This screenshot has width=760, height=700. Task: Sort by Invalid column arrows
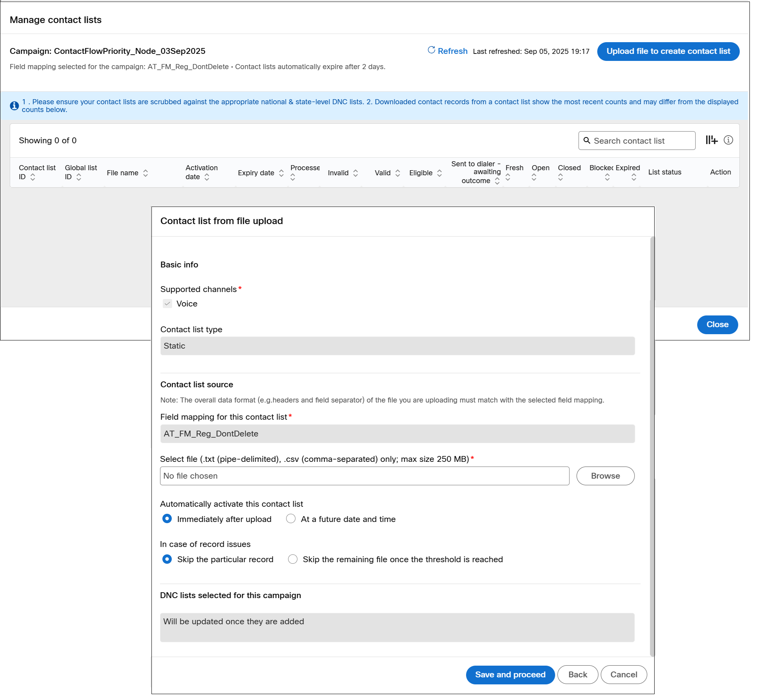(355, 173)
